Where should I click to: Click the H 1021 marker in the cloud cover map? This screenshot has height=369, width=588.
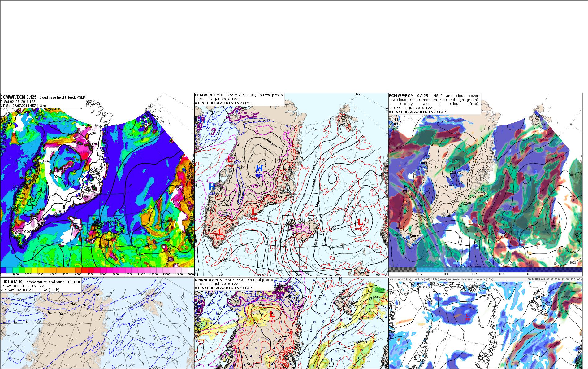(396, 121)
